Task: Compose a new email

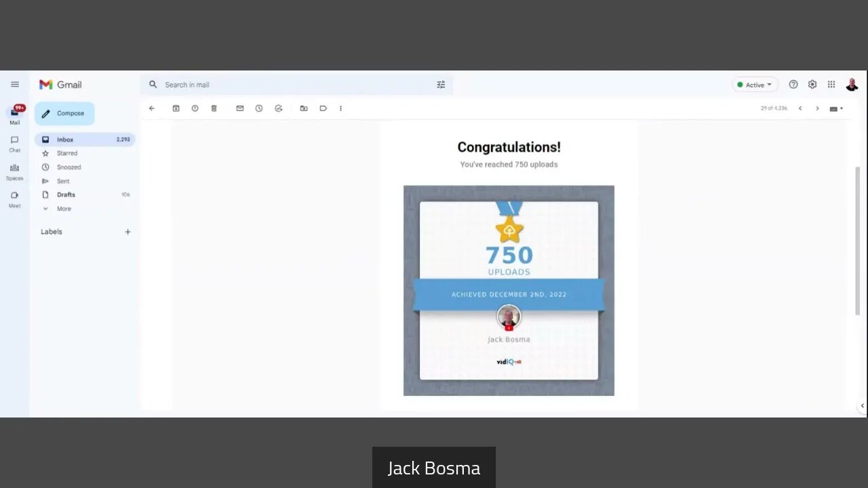Action: pyautogui.click(x=64, y=113)
